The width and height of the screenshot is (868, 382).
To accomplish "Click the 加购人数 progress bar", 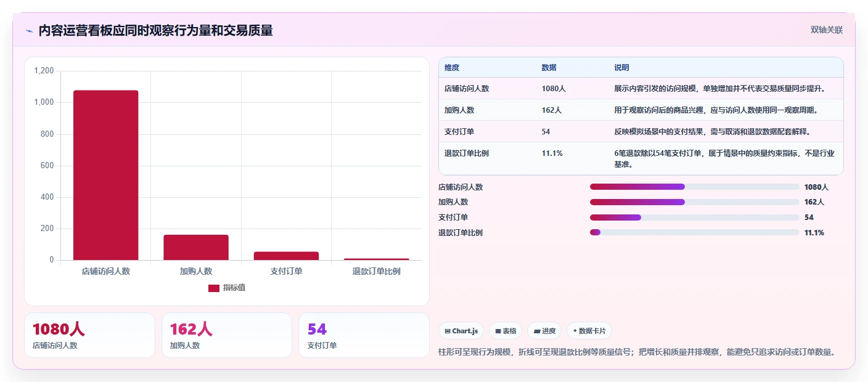I will (x=694, y=202).
